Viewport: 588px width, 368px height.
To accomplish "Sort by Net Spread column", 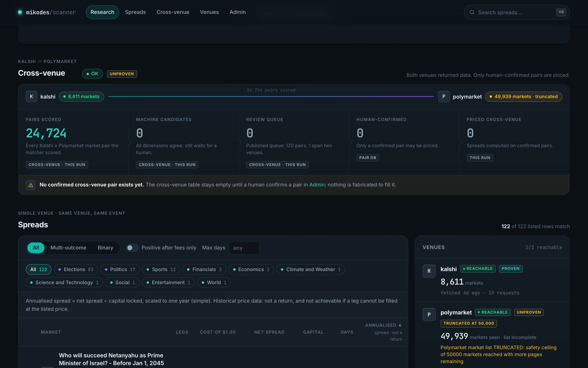I will (x=269, y=332).
